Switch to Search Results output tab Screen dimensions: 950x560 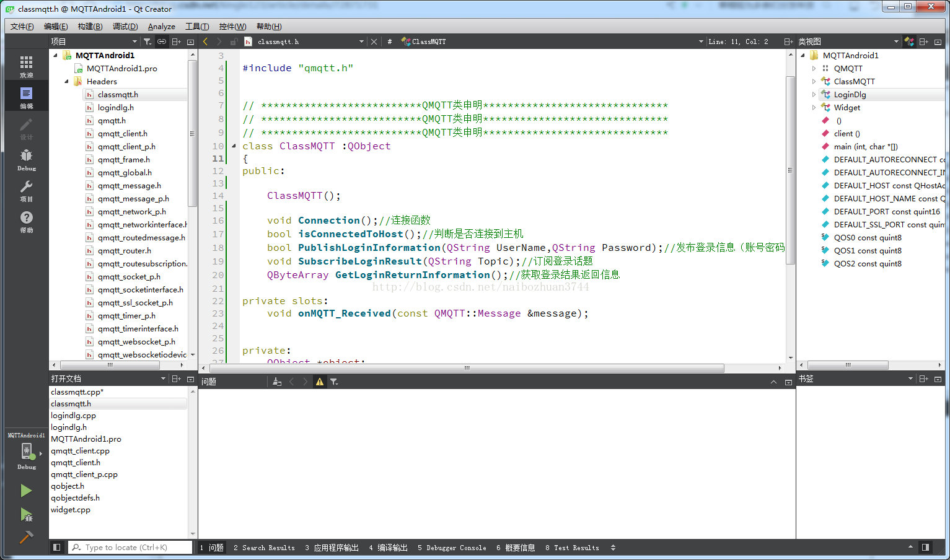tap(265, 548)
